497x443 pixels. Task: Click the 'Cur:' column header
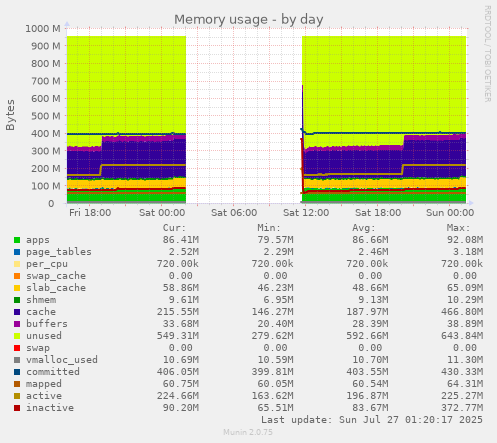click(174, 228)
